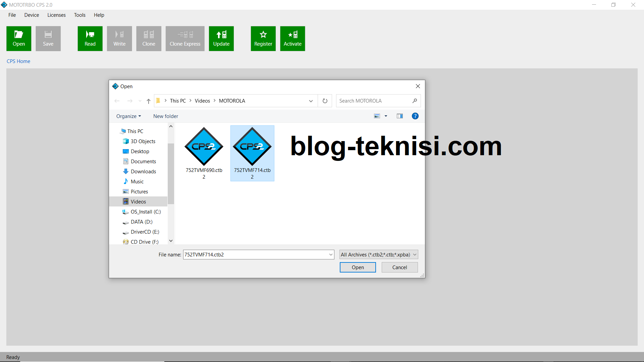Screen dimensions: 644x362
Task: Open the Tools menu
Action: 79,15
